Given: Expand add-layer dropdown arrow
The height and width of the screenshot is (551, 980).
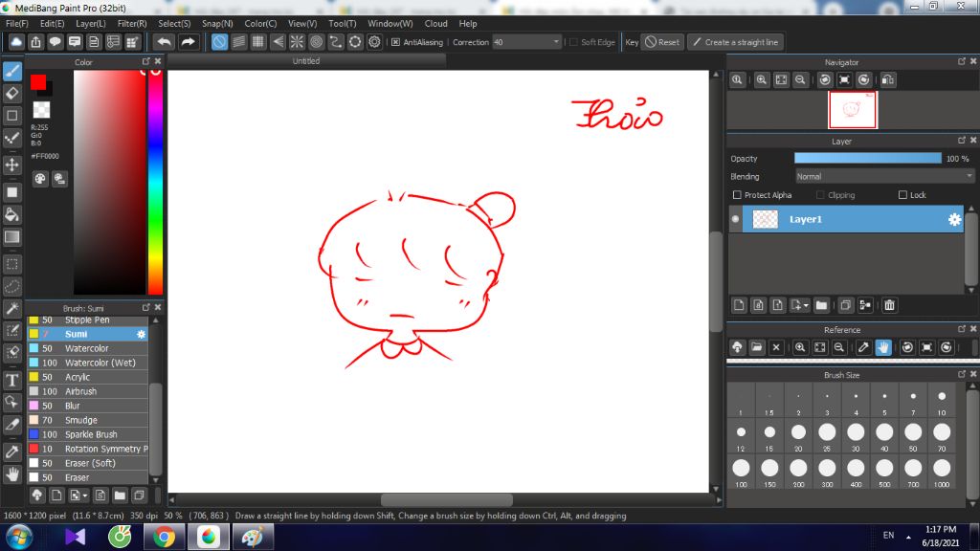Looking at the screenshot, I should pyautogui.click(x=806, y=305).
